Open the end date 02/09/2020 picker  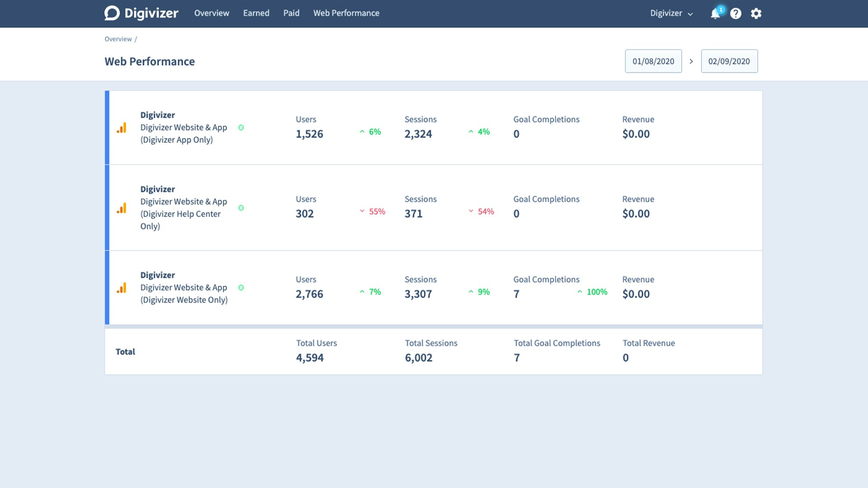[729, 61]
